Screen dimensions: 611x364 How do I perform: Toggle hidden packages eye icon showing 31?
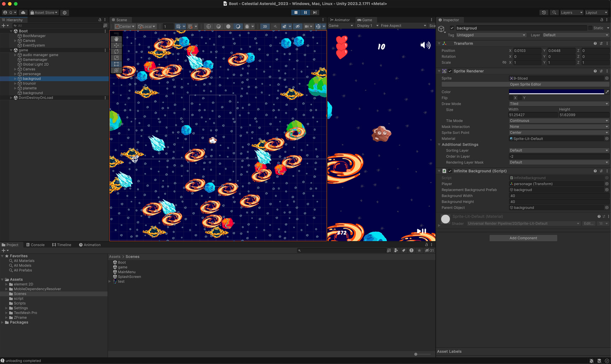[x=429, y=250]
